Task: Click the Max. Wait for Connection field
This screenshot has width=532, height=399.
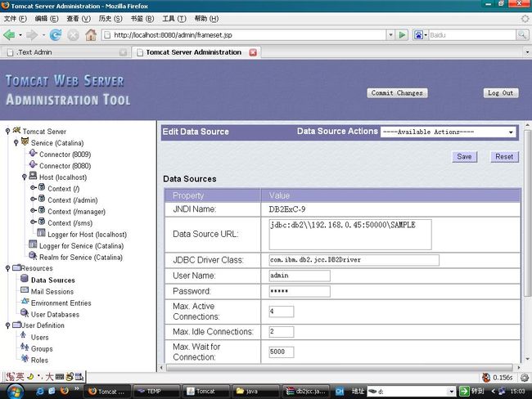Action: [282, 352]
